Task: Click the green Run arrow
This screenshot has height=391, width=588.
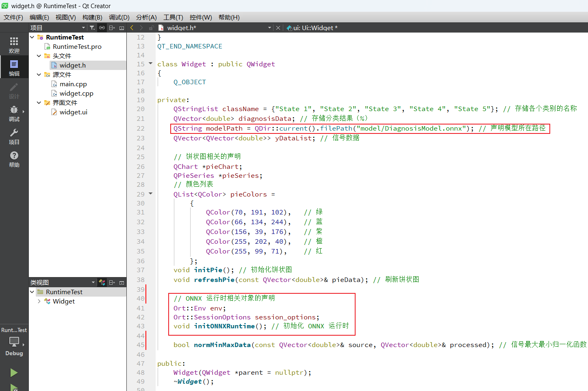Action: tap(14, 373)
